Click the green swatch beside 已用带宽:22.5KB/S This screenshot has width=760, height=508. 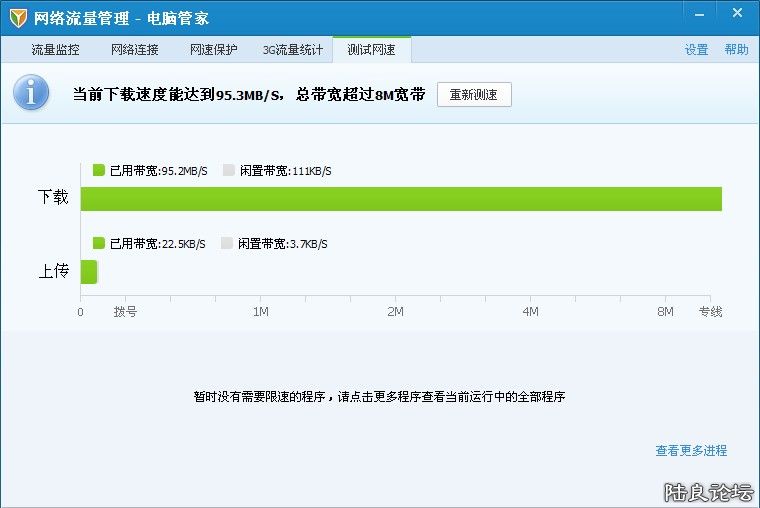[99, 243]
